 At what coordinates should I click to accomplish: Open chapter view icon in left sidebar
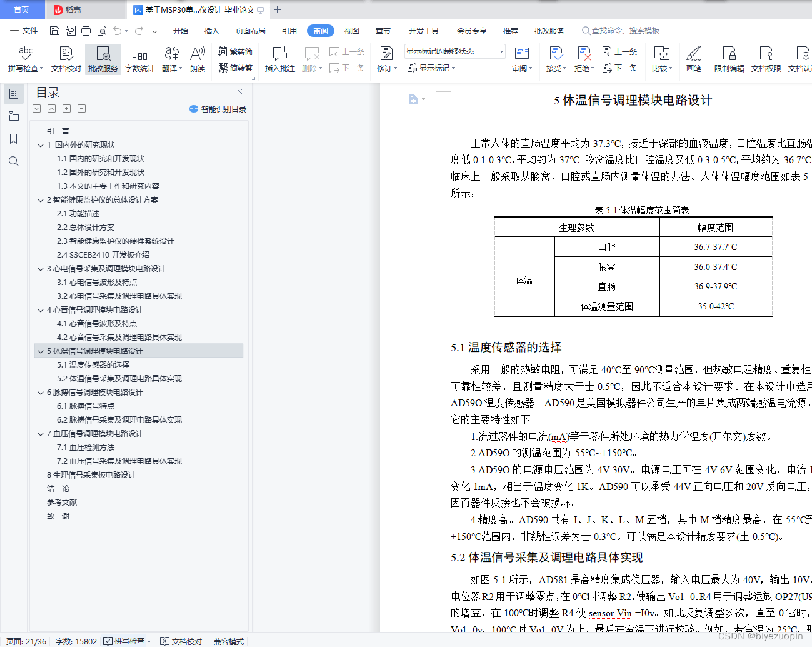[x=14, y=116]
